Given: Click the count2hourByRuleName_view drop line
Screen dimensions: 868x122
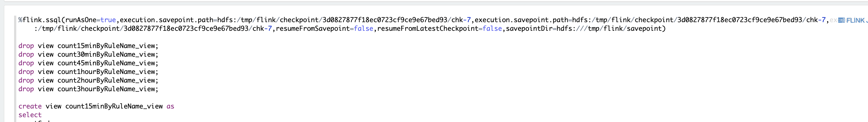Looking at the screenshot, I should coord(106,80).
